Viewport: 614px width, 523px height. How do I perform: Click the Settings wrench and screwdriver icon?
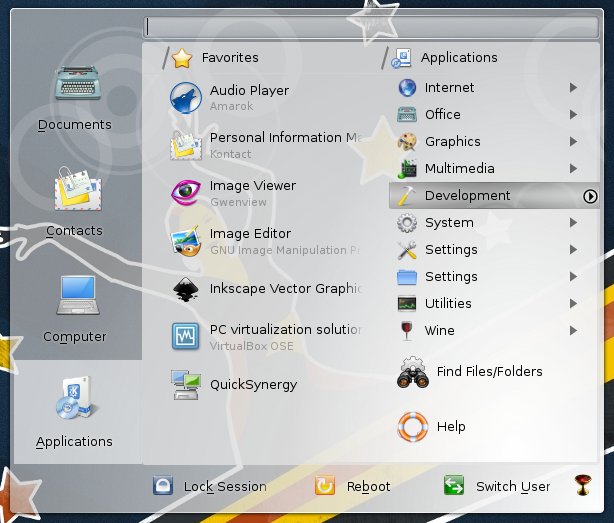pos(407,250)
